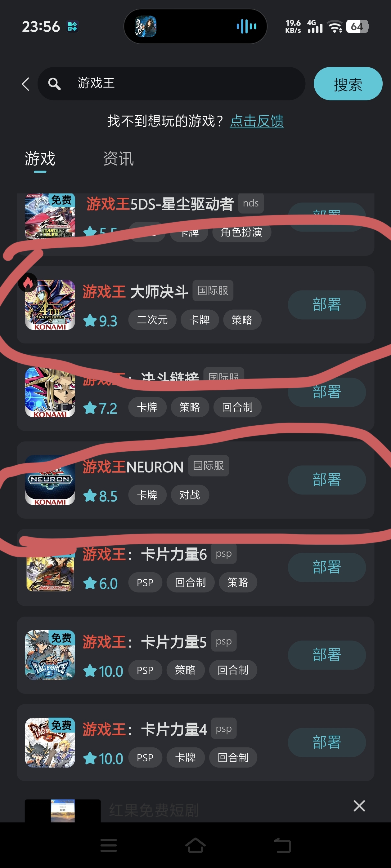Tap the Android recent apps menu icon
Screen dimensions: 391x868
[x=109, y=845]
